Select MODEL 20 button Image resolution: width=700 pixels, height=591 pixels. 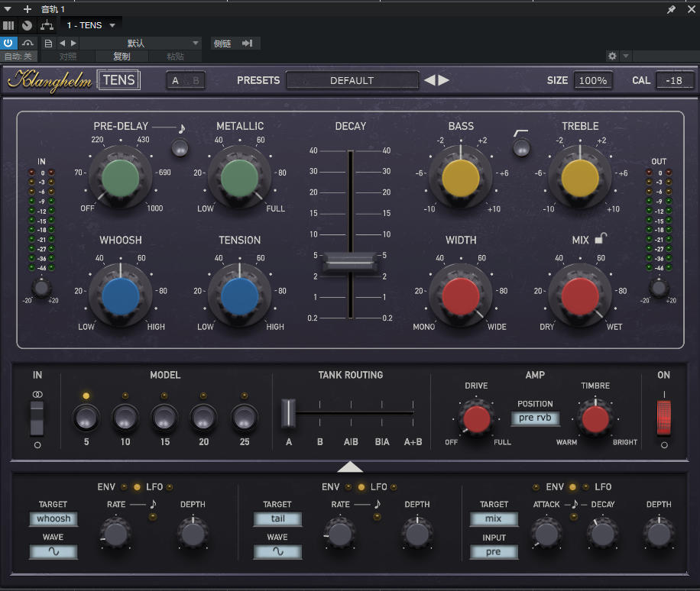203,418
